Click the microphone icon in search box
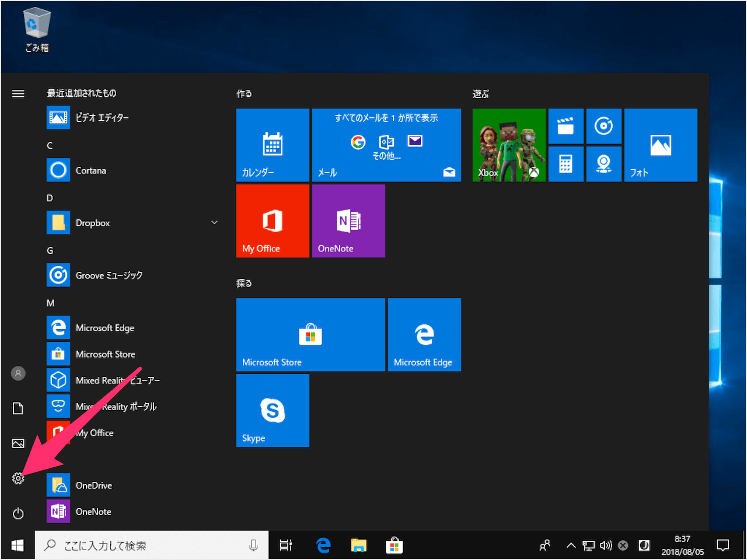Image resolution: width=747 pixels, height=560 pixels. click(x=253, y=545)
